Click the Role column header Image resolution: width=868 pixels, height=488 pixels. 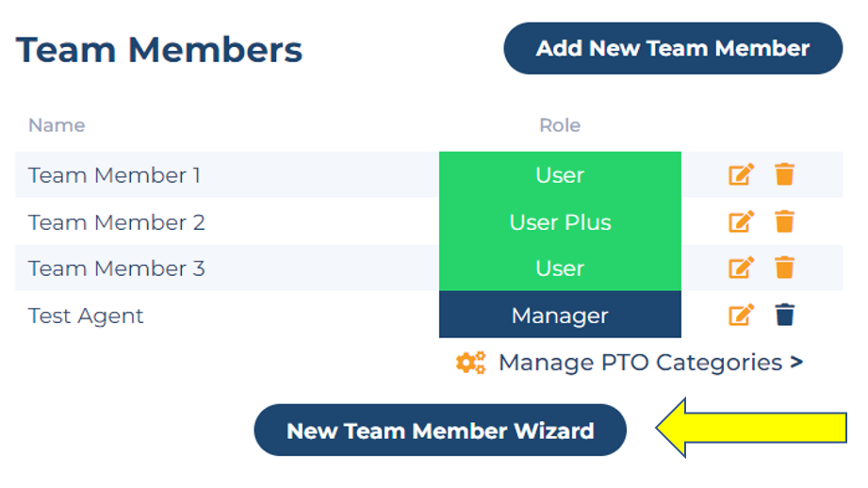coord(560,125)
